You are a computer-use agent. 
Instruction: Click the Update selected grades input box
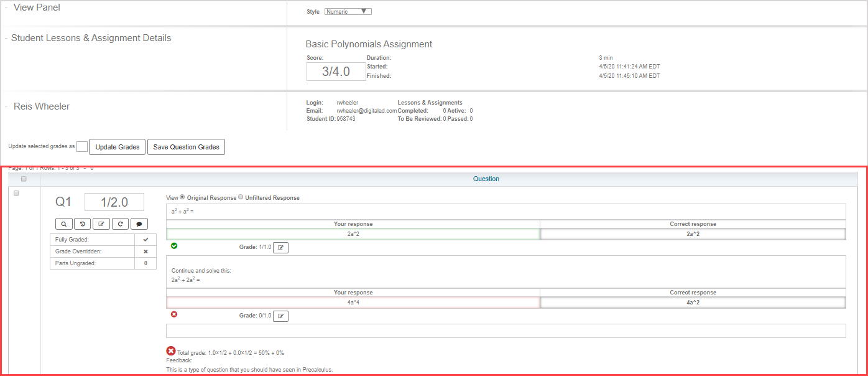point(82,147)
